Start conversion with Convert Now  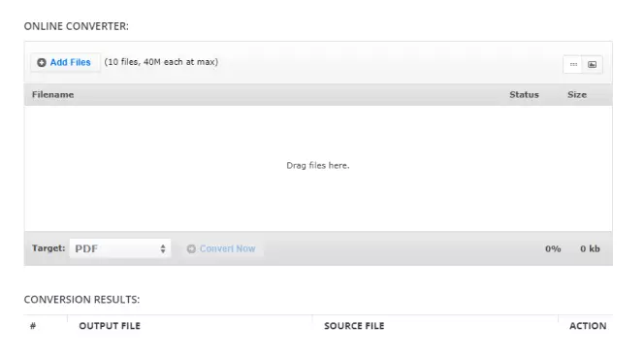pyautogui.click(x=222, y=248)
